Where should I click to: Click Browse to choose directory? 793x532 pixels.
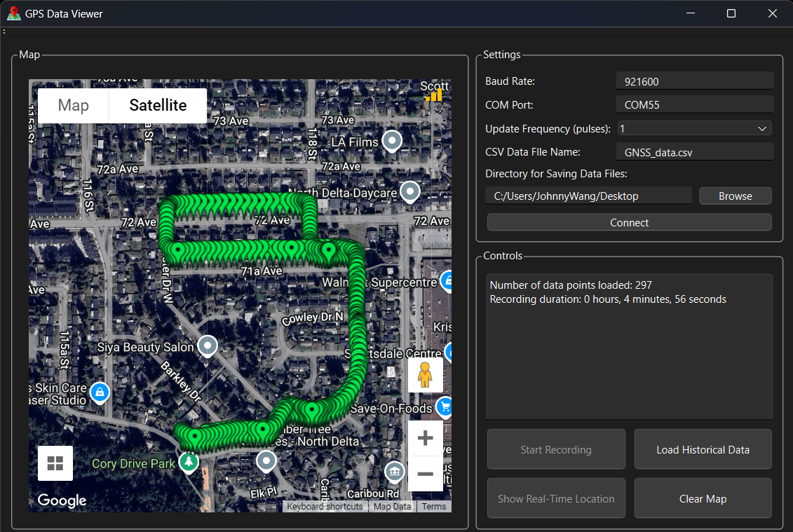tap(736, 196)
